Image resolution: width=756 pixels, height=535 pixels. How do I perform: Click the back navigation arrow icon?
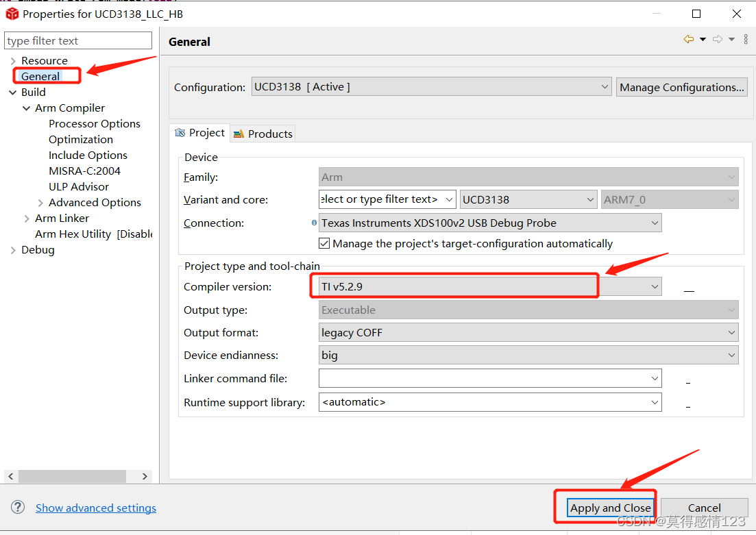click(x=689, y=40)
